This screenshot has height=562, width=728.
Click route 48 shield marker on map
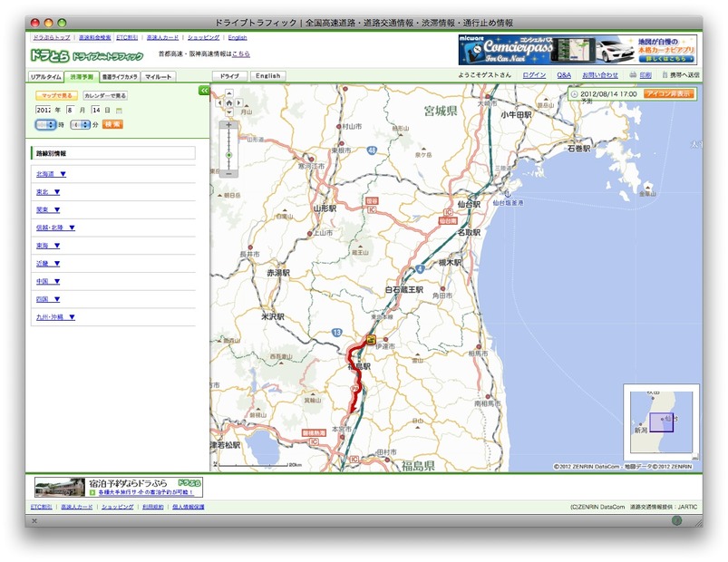(372, 150)
